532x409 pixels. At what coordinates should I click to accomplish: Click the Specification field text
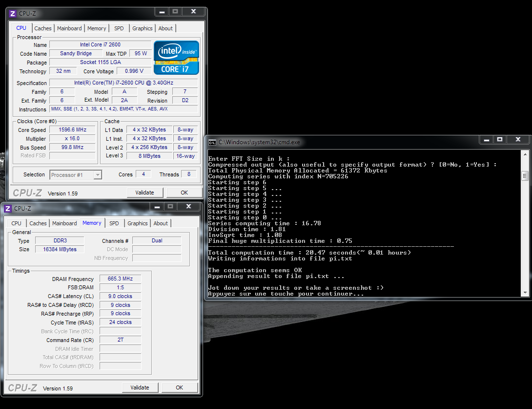[123, 83]
